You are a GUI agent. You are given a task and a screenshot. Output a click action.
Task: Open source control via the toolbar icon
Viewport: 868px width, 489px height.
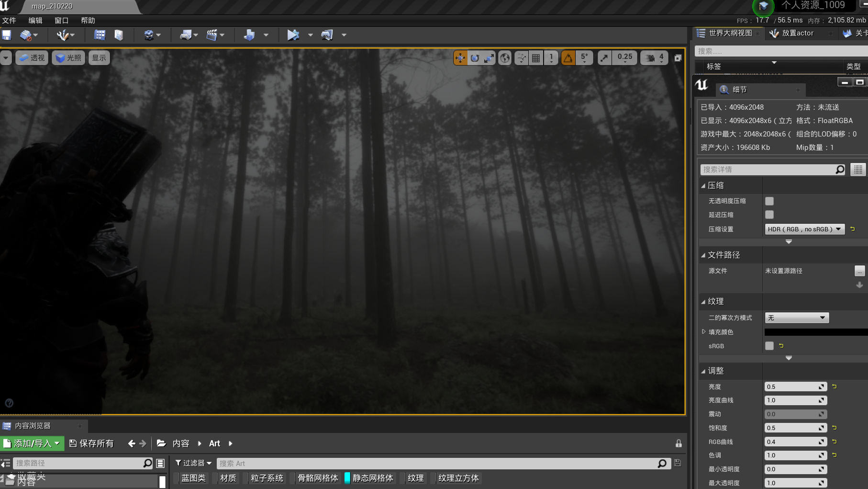[26, 34]
